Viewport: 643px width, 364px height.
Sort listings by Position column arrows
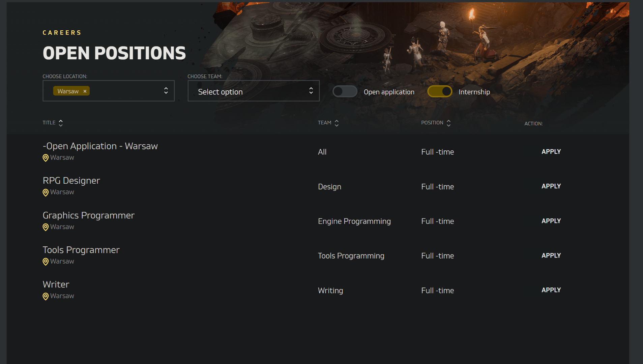coord(448,123)
